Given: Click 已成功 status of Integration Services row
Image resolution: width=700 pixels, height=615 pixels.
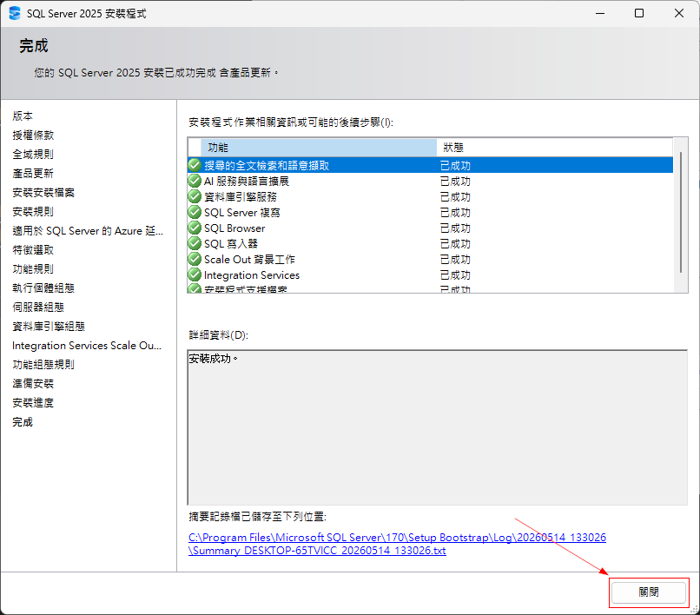Looking at the screenshot, I should 455,275.
